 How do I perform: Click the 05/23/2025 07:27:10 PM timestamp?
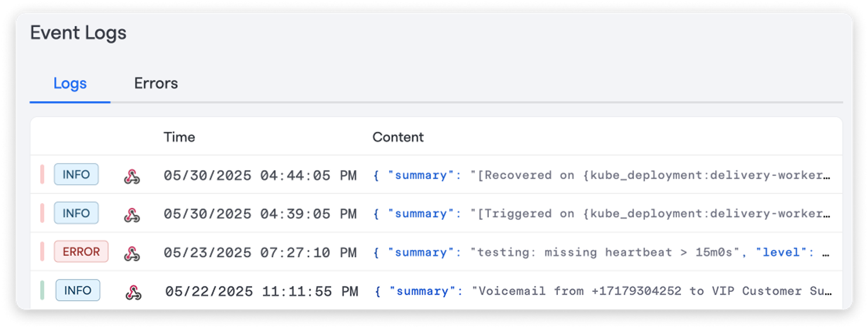[260, 252]
